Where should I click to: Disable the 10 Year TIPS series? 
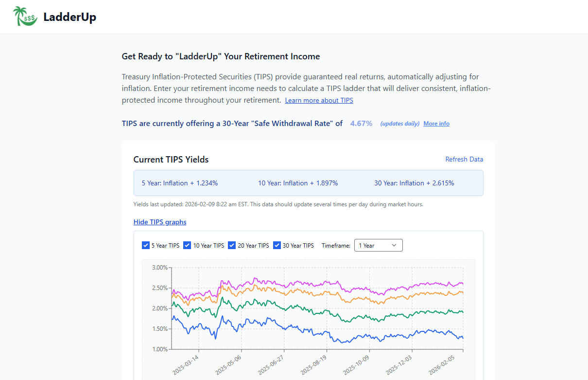tap(187, 245)
